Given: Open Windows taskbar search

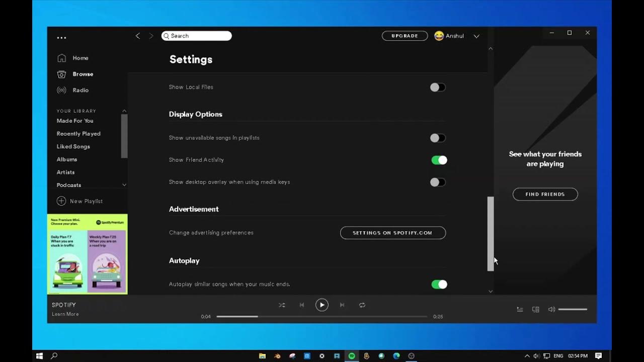Looking at the screenshot, I should pyautogui.click(x=54, y=356).
